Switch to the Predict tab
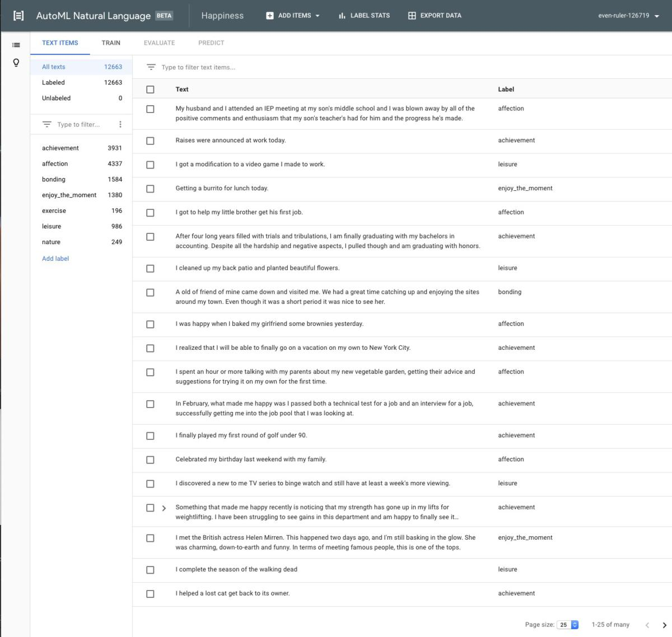Viewport: 672px width, 637px height. coord(211,43)
